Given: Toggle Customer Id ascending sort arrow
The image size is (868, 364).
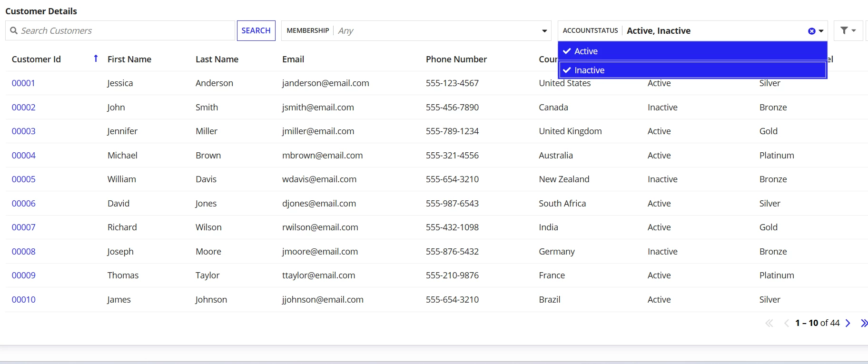Looking at the screenshot, I should point(96,59).
